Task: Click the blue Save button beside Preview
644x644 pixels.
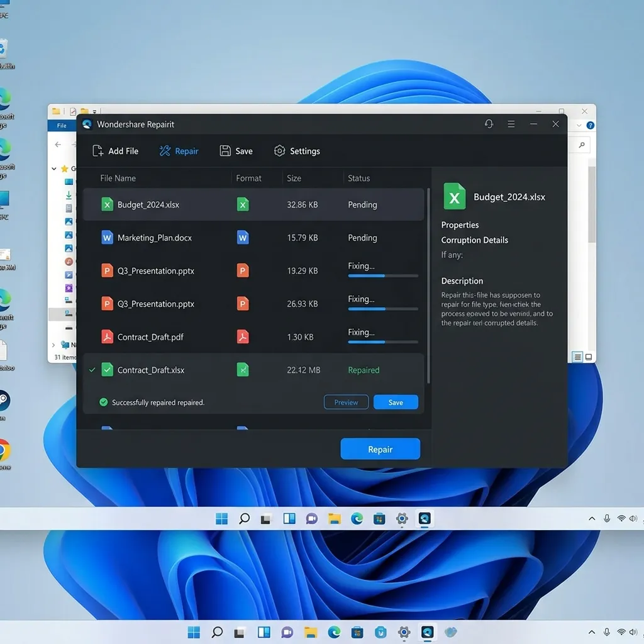Action: click(396, 402)
